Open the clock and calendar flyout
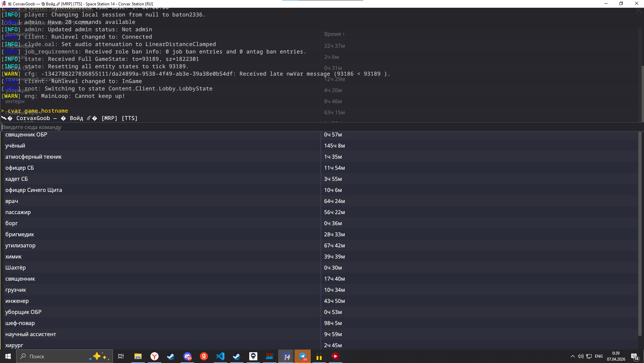 coord(616,356)
